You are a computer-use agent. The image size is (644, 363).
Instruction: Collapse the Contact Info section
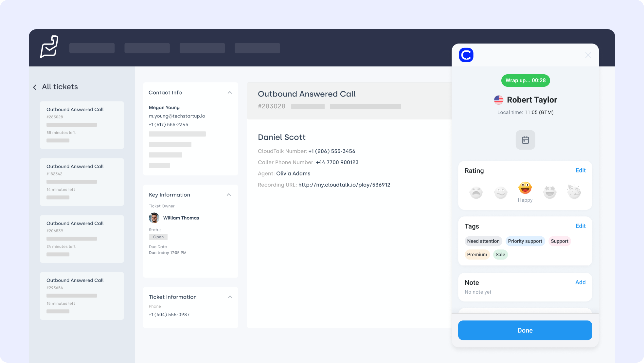point(230,93)
